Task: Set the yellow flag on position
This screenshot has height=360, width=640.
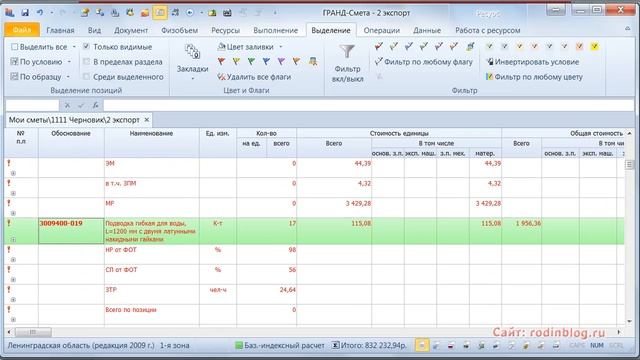Action: point(236,62)
